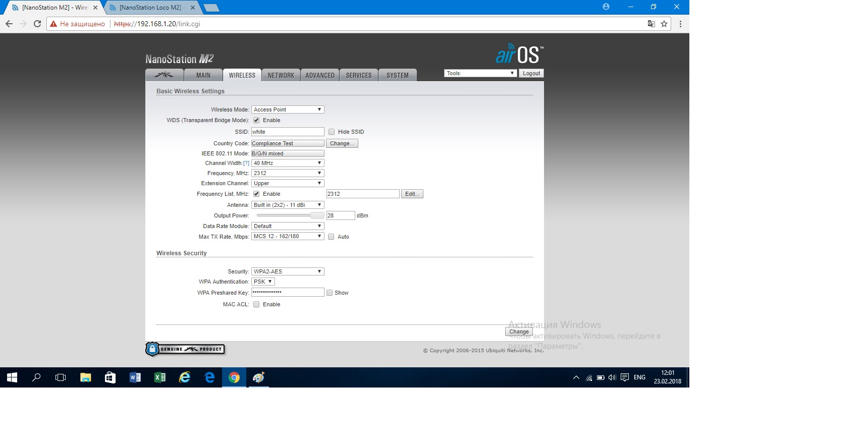Open Wireless Mode dropdown
This screenshot has width=868, height=442.
[288, 109]
